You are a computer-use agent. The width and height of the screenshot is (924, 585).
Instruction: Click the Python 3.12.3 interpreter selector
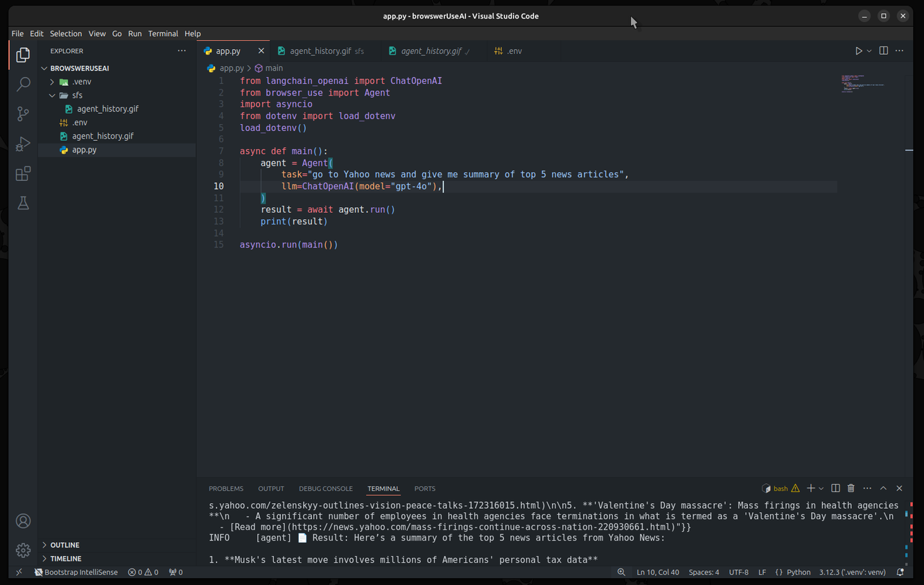[853, 573]
